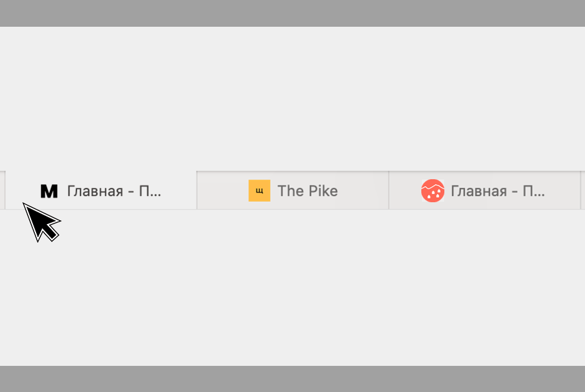The width and height of the screenshot is (585, 392).
Task: Click divider between The Pike and third tab
Action: click(389, 190)
